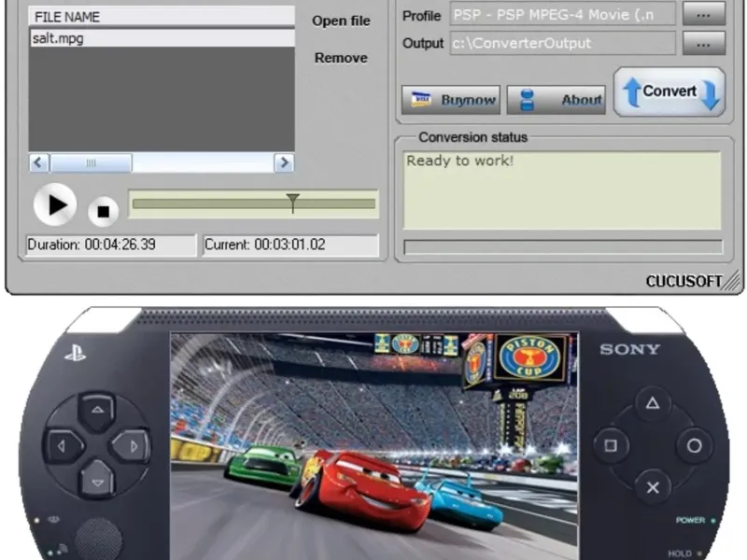Click the Ready to work status text
The image size is (747, 560).
[459, 161]
